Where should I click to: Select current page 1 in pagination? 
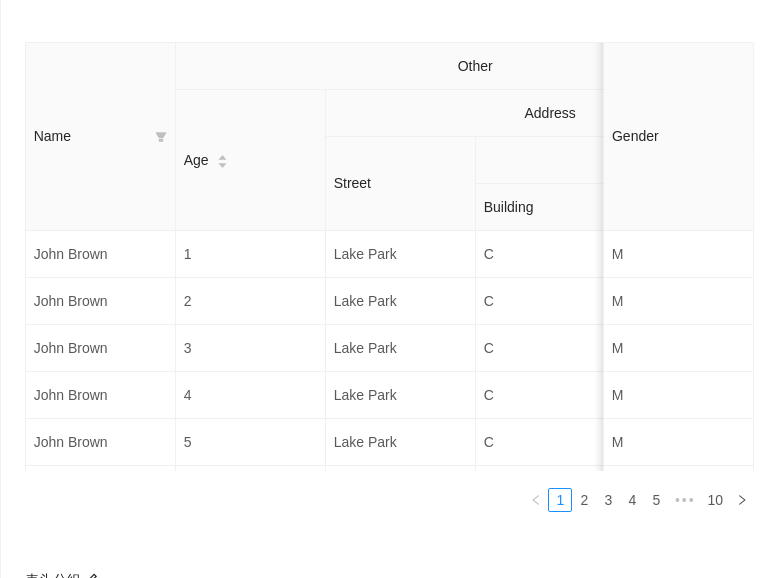click(560, 500)
